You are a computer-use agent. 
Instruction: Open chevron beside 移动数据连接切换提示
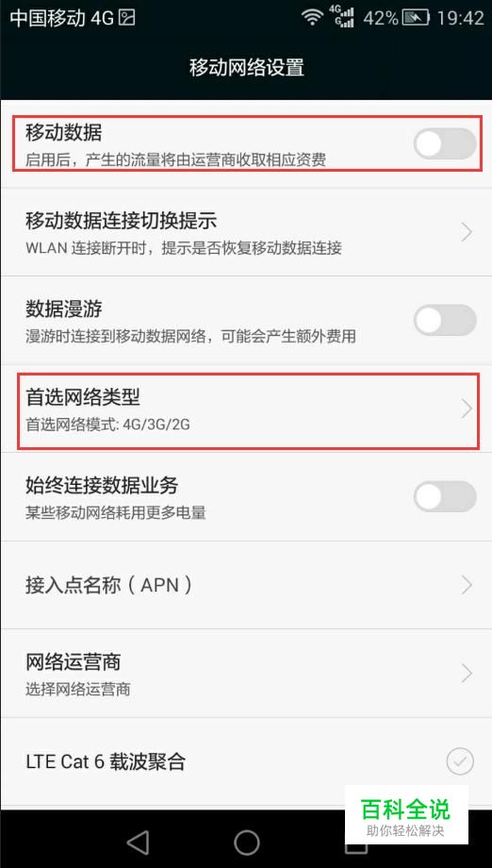(x=467, y=232)
